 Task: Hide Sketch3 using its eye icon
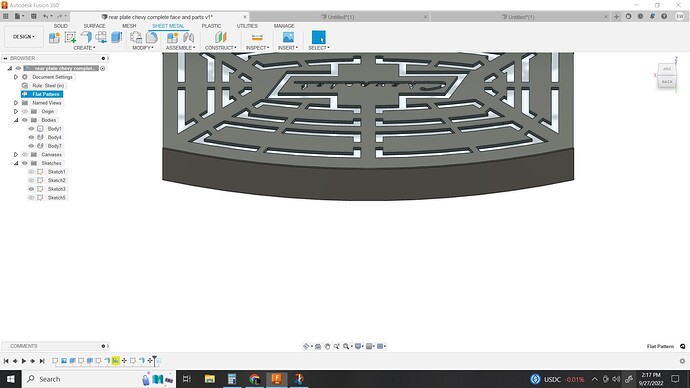31,189
